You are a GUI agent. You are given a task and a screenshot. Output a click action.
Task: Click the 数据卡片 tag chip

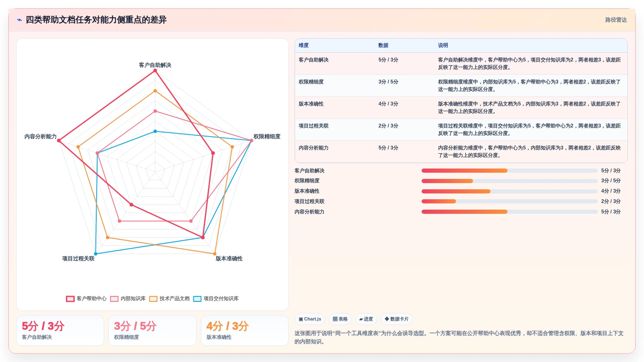click(397, 319)
